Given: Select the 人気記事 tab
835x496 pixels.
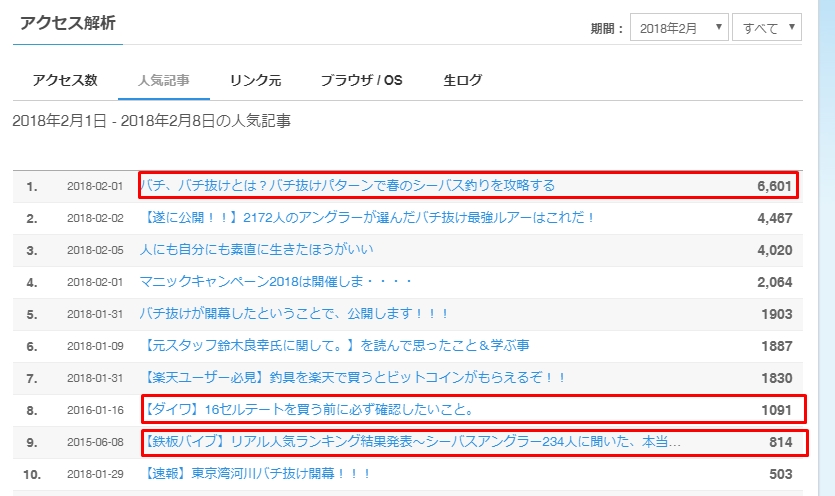Looking at the screenshot, I should click(163, 80).
